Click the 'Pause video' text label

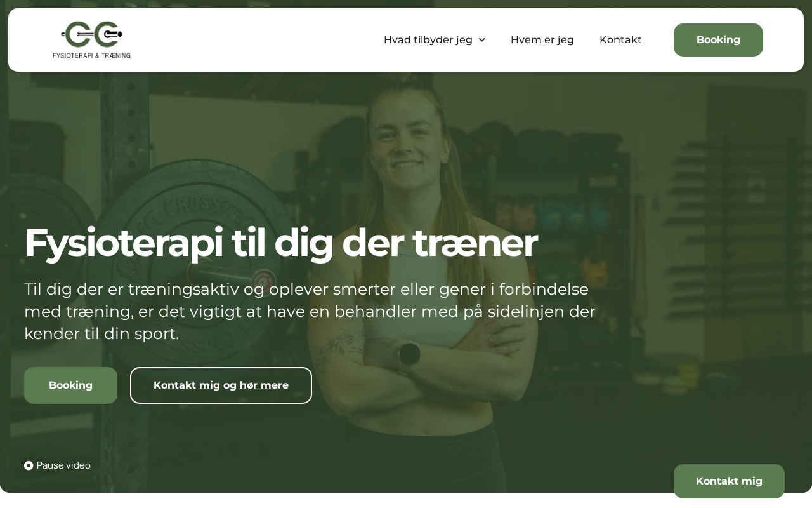(63, 465)
